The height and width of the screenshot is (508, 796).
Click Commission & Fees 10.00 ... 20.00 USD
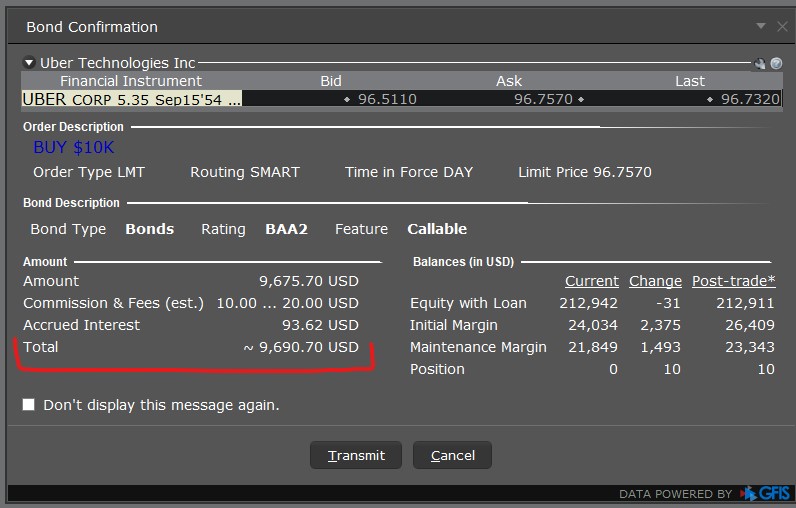coord(287,303)
